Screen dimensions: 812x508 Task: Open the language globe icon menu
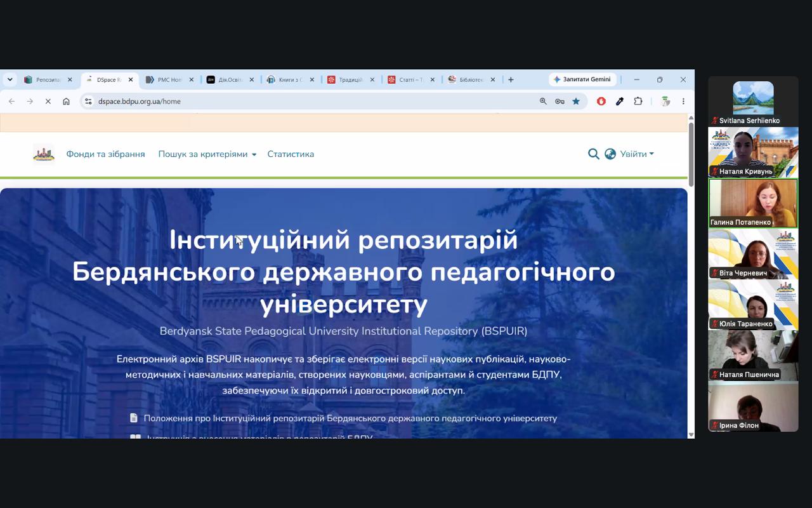pyautogui.click(x=610, y=154)
